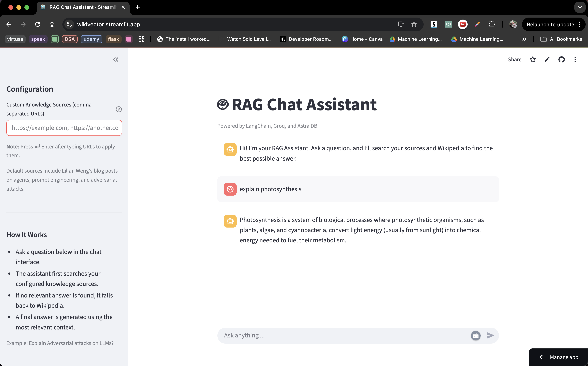Open the red video extension icon

(463, 24)
